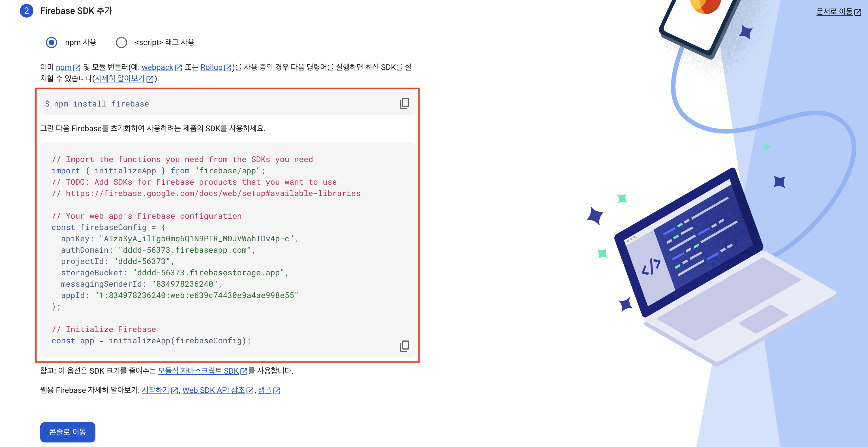868x447 pixels.
Task: Copy the npm install firebase command
Action: pos(404,103)
